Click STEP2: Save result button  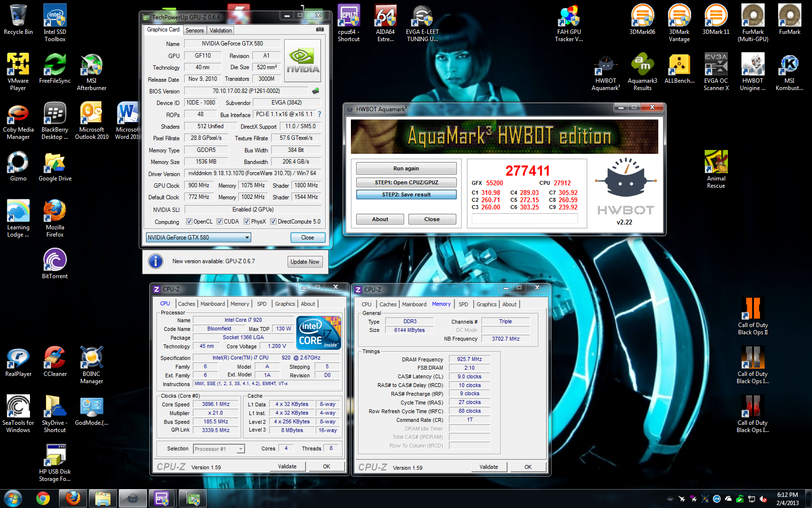tap(406, 194)
